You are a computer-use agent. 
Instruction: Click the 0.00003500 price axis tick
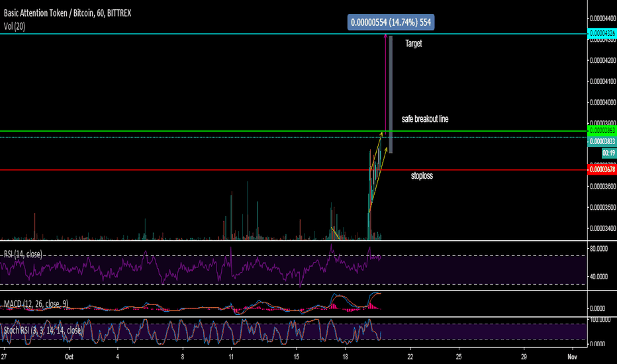tap(602, 207)
